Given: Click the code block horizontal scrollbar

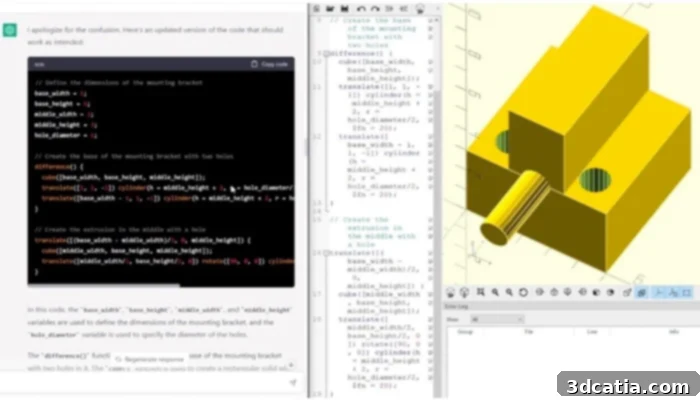Looking at the screenshot, I should [x=104, y=285].
